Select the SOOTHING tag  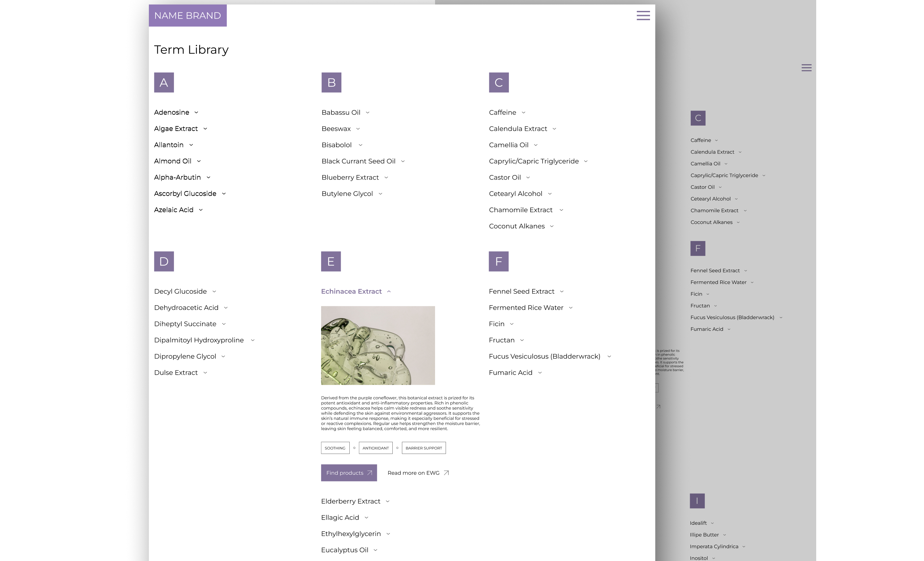[x=335, y=448]
